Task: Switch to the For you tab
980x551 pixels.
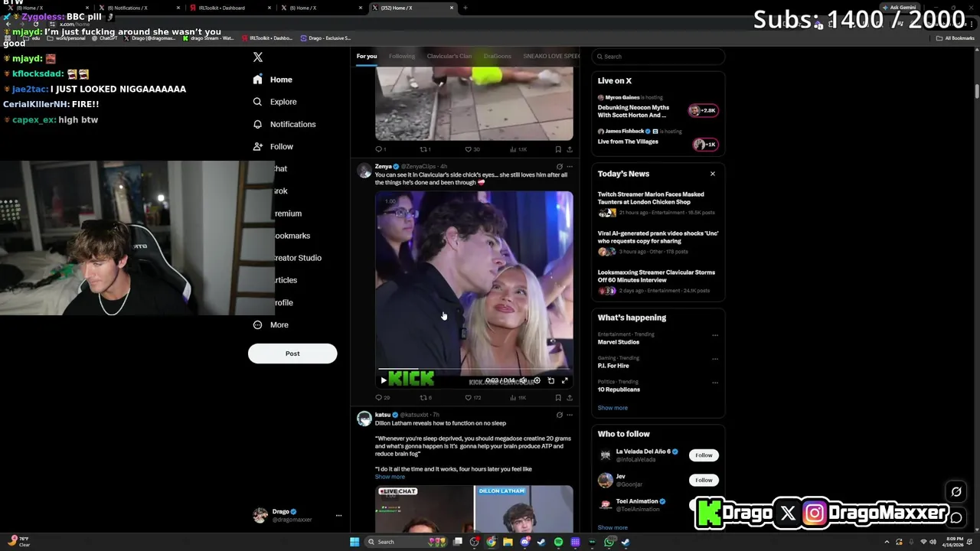Action: coord(367,56)
